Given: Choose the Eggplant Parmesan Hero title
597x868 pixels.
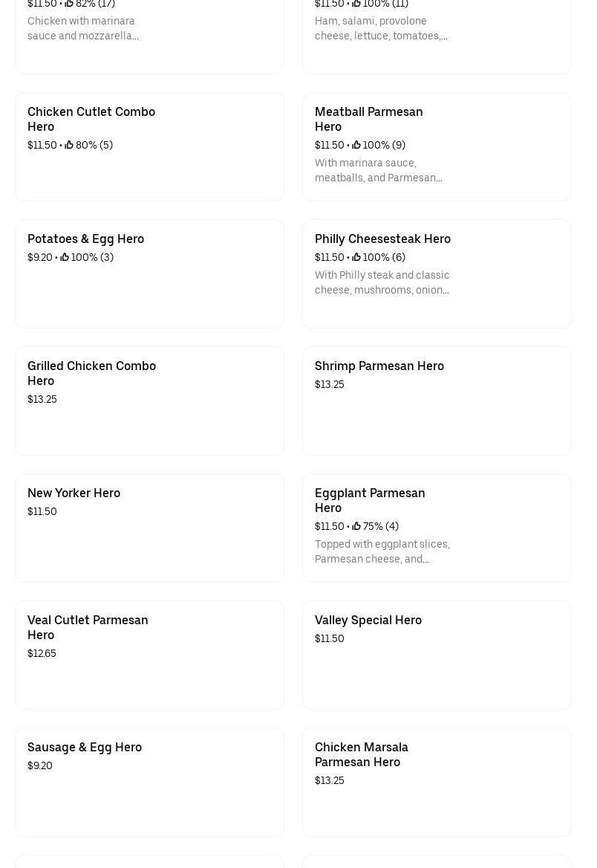Looking at the screenshot, I should (370, 500).
